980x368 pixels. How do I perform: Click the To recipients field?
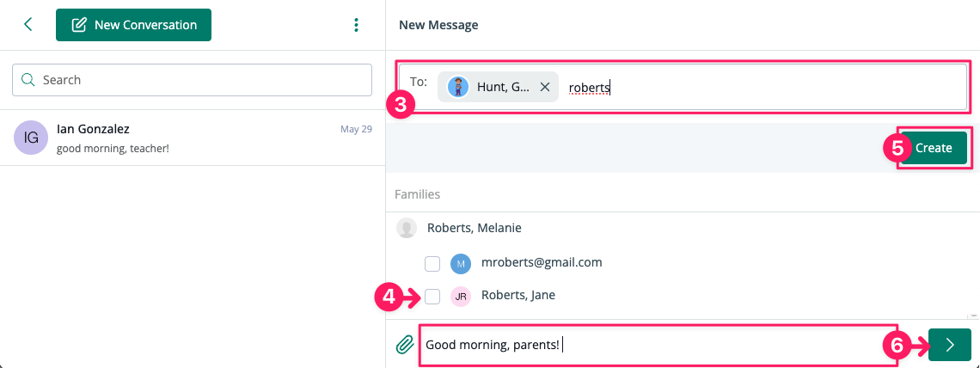click(x=683, y=87)
